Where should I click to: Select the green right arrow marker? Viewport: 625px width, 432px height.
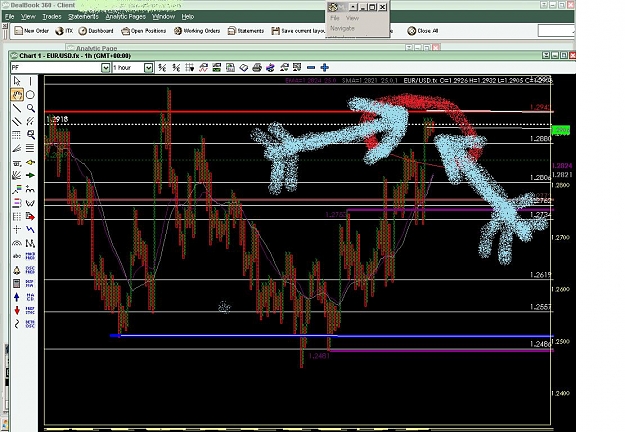tap(30, 175)
